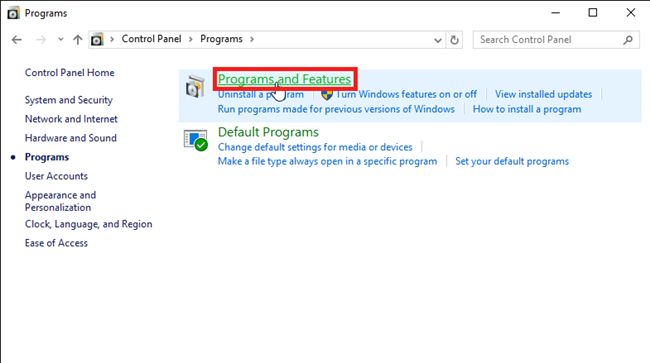Open the address bar history dropdown
Image resolution: width=650 pixels, height=363 pixels.
438,40
